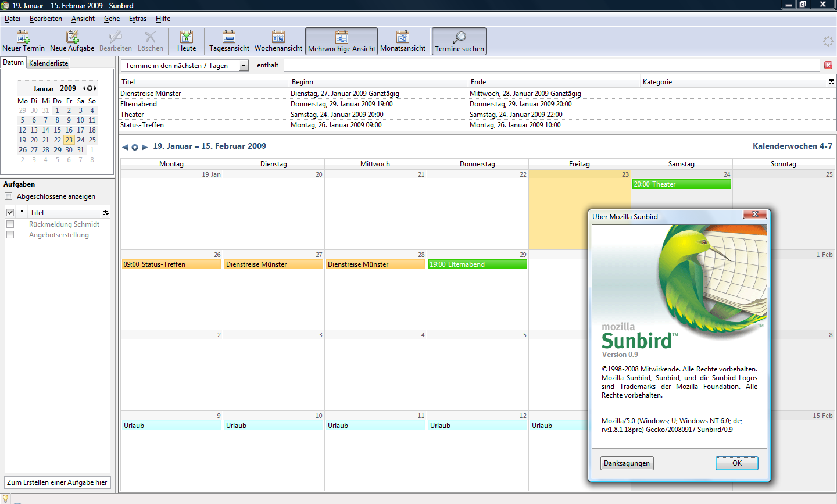Screen dimensions: 837x504
Task: Open the Termine in den nächsten 7 Tagen dropdown
Action: (x=244, y=66)
